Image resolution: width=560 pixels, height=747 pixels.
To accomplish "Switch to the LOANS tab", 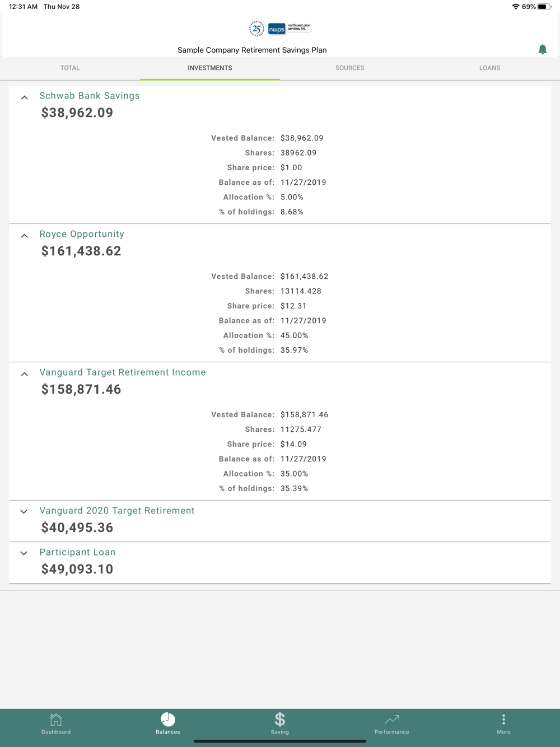I will pos(489,68).
